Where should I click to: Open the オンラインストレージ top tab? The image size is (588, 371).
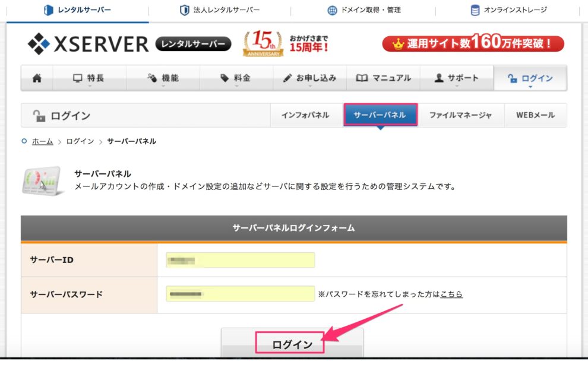click(x=508, y=10)
